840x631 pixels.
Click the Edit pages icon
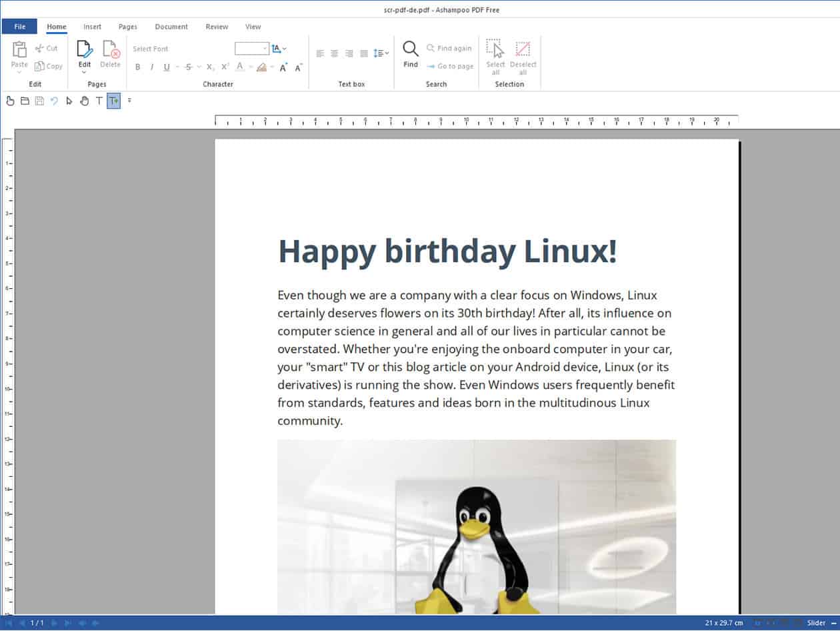pos(85,49)
